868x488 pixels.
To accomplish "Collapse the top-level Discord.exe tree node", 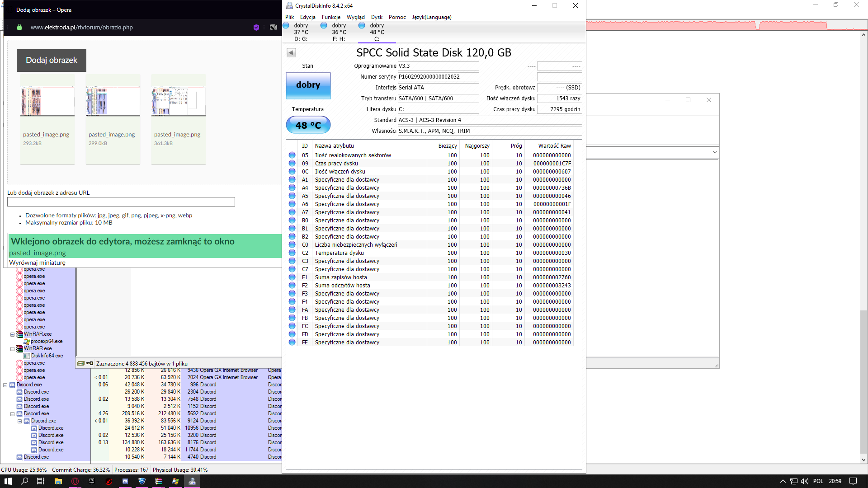I will pos(5,385).
